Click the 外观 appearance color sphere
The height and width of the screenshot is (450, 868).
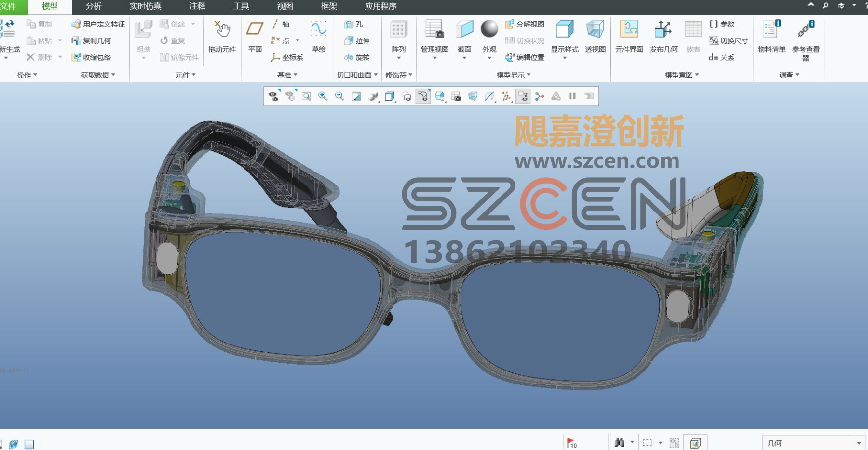point(489,29)
